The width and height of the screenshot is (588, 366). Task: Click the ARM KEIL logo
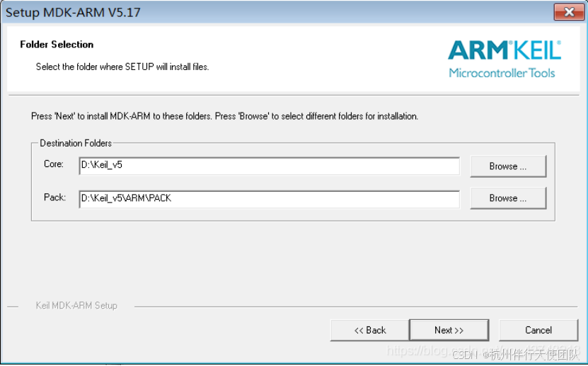505,50
